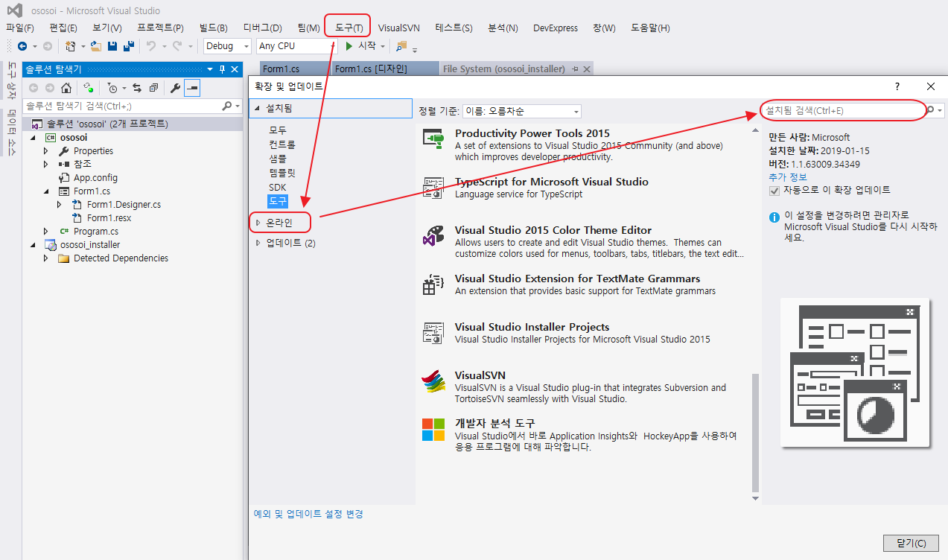Select the Developer Analytics Tools Microsoft logo

pos(433,429)
